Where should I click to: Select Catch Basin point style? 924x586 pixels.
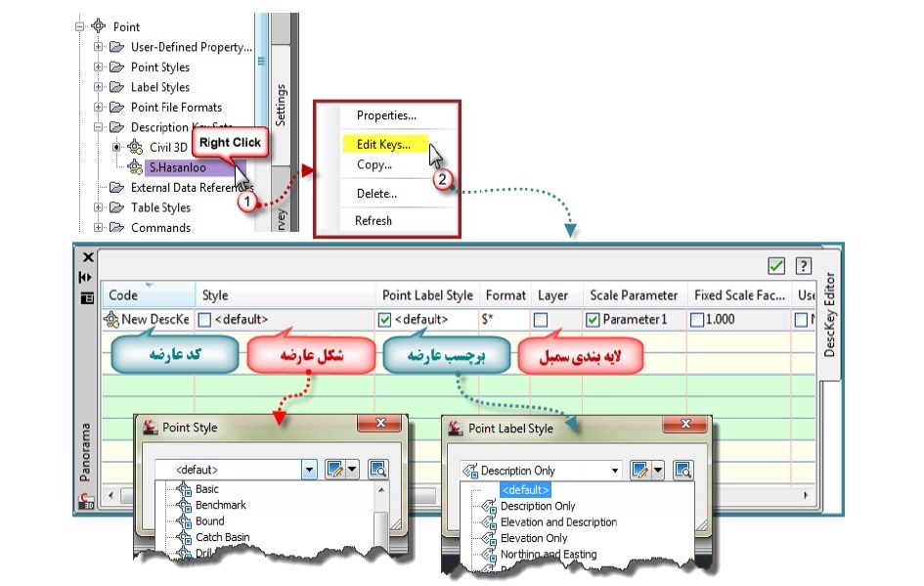point(222,537)
